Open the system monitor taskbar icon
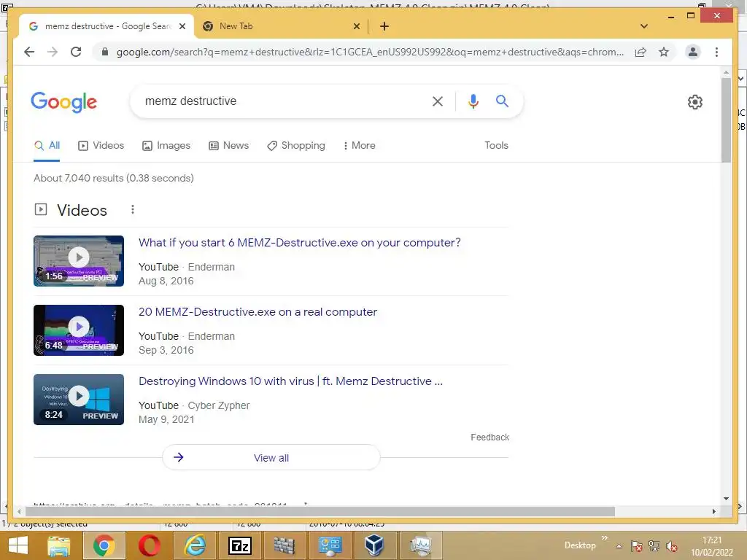 tap(420, 545)
